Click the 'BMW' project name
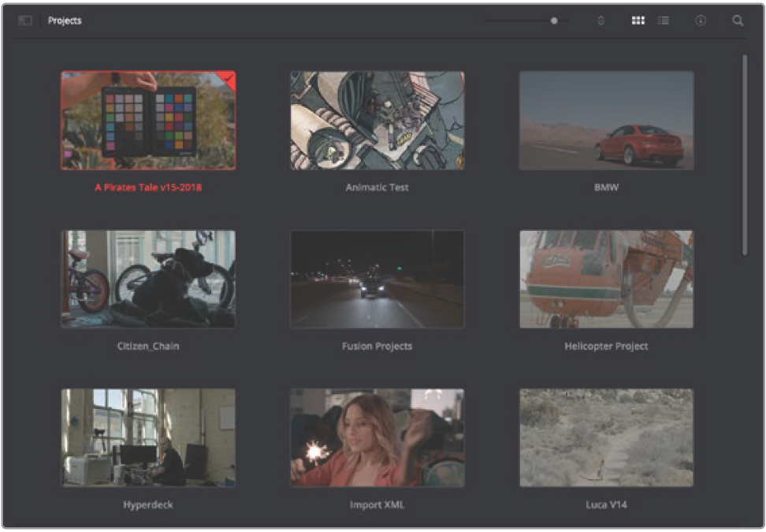 tap(606, 187)
